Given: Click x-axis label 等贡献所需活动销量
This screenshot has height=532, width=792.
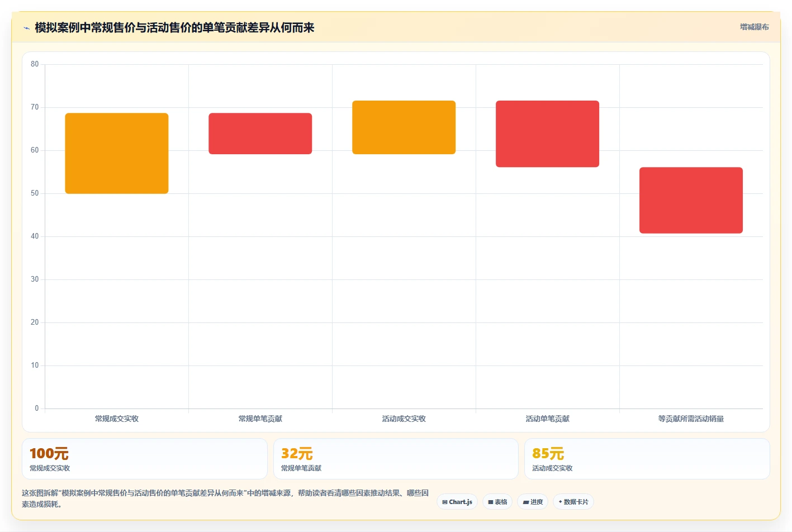Looking at the screenshot, I should point(691,419).
